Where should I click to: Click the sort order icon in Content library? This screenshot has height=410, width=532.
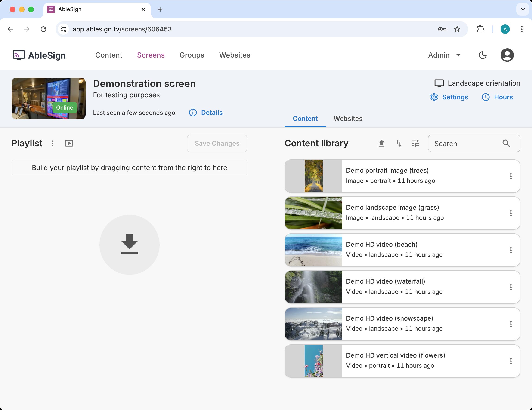click(x=399, y=143)
